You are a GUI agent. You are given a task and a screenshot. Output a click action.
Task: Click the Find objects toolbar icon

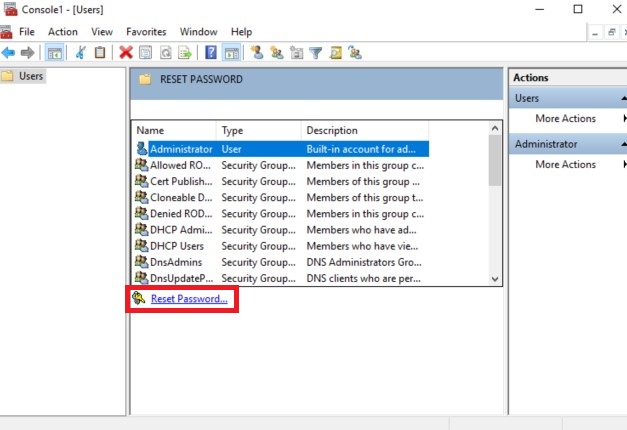335,52
